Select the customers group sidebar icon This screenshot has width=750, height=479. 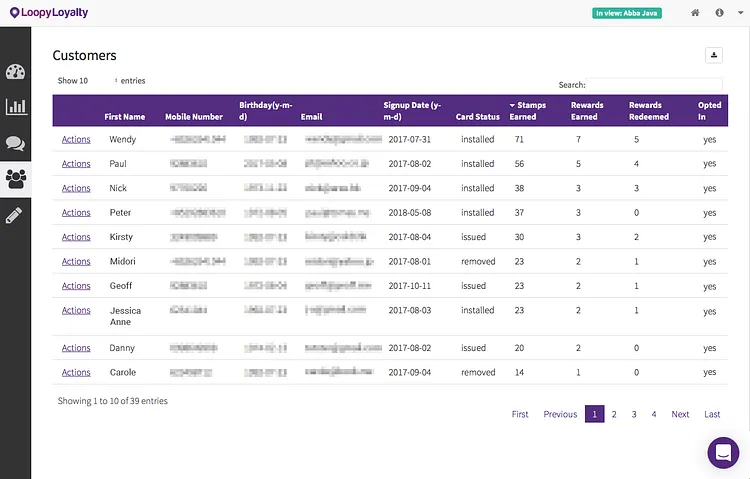(x=15, y=179)
